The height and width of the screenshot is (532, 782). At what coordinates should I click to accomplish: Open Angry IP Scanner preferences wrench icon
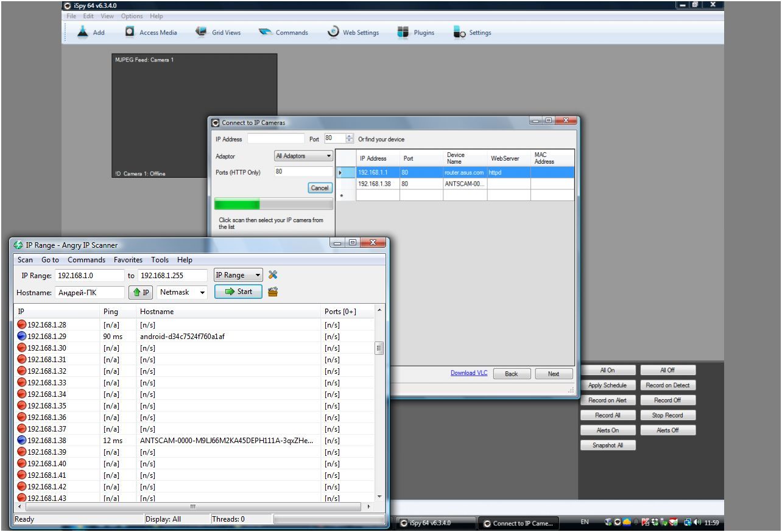point(273,275)
